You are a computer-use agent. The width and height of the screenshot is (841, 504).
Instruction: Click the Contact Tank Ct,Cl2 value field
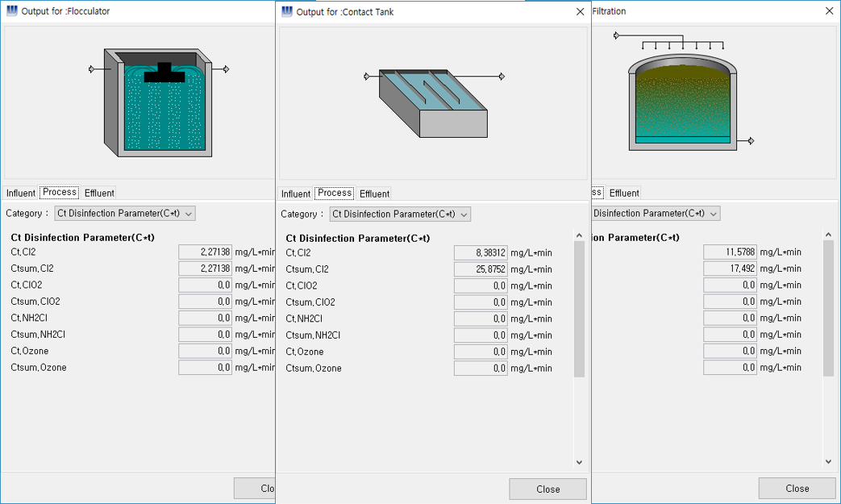[481, 252]
